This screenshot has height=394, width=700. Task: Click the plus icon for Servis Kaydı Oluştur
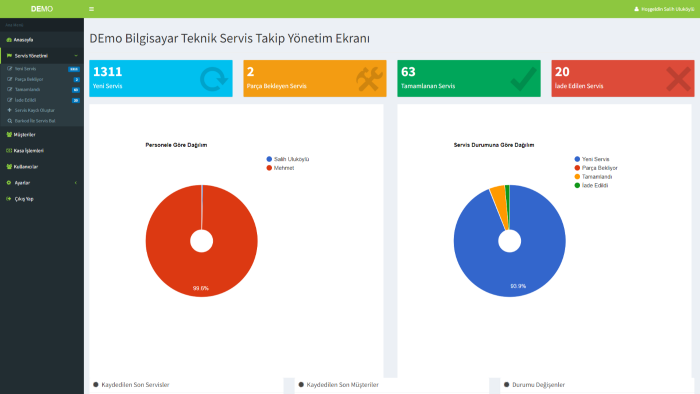(9, 110)
